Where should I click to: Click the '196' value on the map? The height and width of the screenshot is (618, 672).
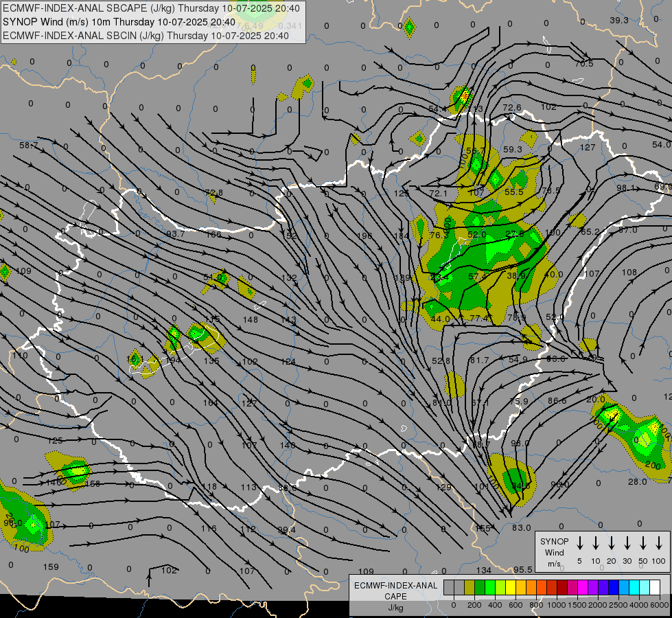tap(364, 236)
